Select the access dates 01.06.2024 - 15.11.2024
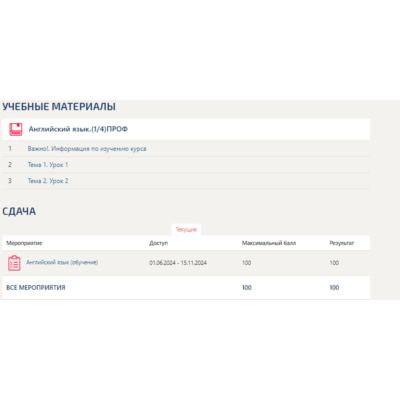Image resolution: width=400 pixels, height=400 pixels. pos(178,263)
